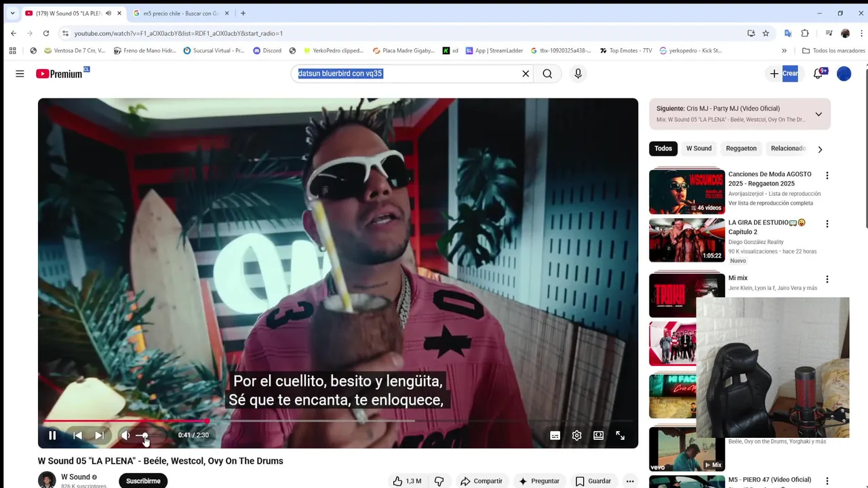The height and width of the screenshot is (488, 868).
Task: Pause the video playback
Action: click(x=52, y=435)
